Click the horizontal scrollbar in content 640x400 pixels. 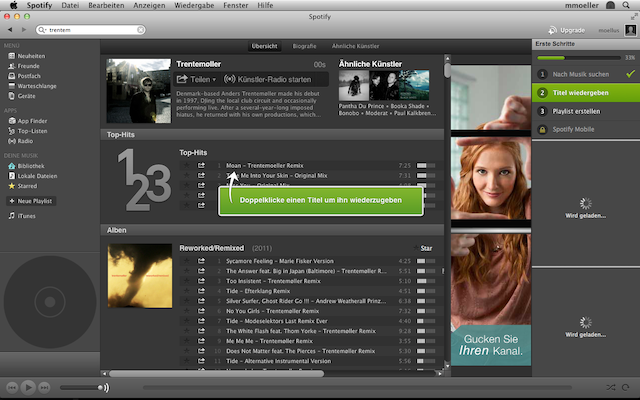(x=216, y=373)
